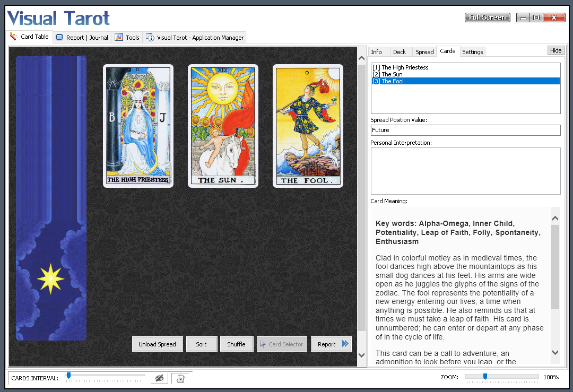Screen dimensions: 573x392
Task: Open Visual Tarot - Application Manager tab
Action: pos(195,37)
